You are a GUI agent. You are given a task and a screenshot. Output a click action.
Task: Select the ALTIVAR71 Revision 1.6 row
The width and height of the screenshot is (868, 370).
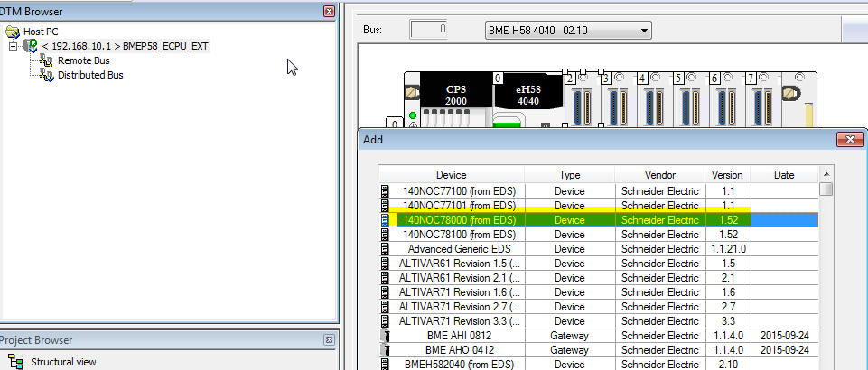click(x=599, y=292)
